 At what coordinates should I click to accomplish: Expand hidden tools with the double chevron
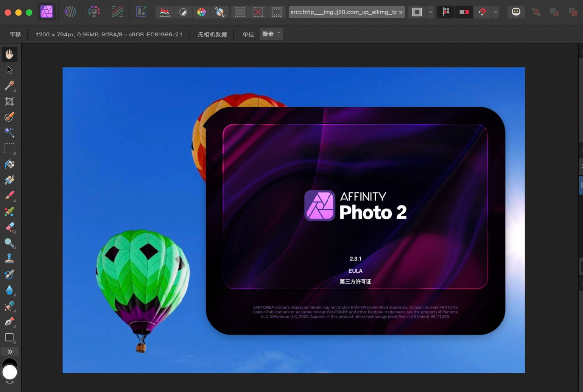click(10, 351)
